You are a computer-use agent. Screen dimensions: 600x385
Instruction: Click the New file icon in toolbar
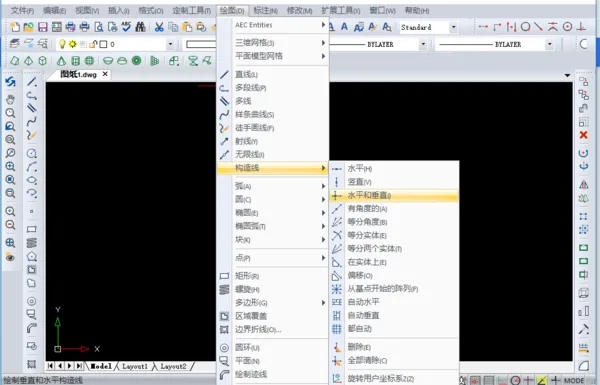pos(15,27)
